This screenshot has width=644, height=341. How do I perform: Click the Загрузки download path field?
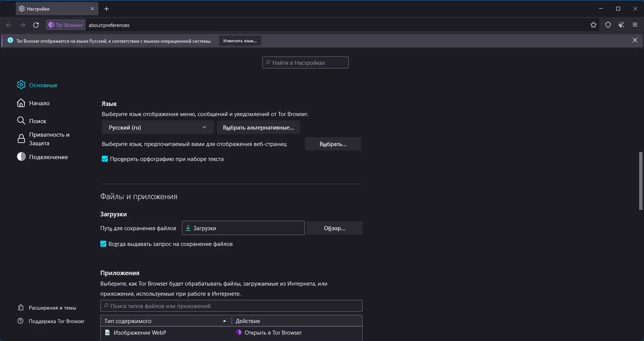[243, 228]
